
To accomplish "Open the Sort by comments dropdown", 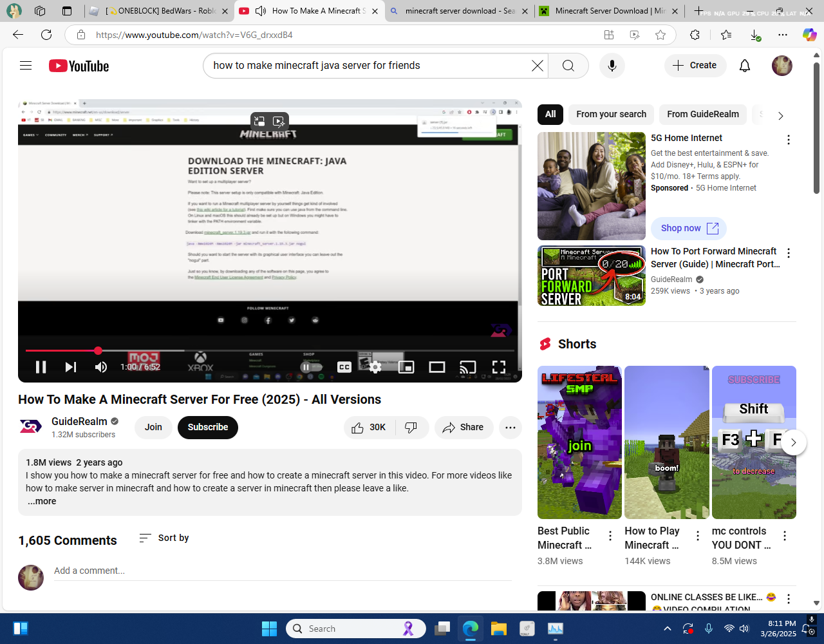I will click(164, 538).
